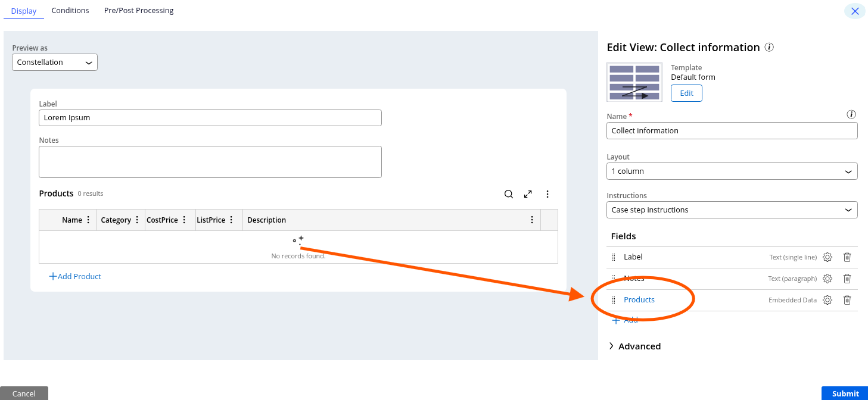Image resolution: width=868 pixels, height=400 pixels.
Task: Open settings gear for Label field
Action: pos(827,257)
